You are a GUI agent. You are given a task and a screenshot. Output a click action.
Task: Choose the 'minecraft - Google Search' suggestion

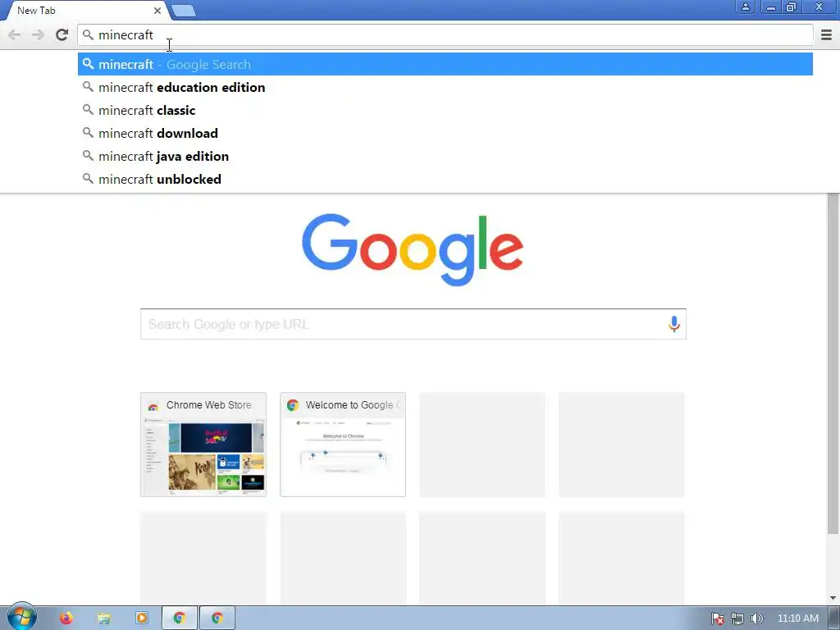(445, 64)
